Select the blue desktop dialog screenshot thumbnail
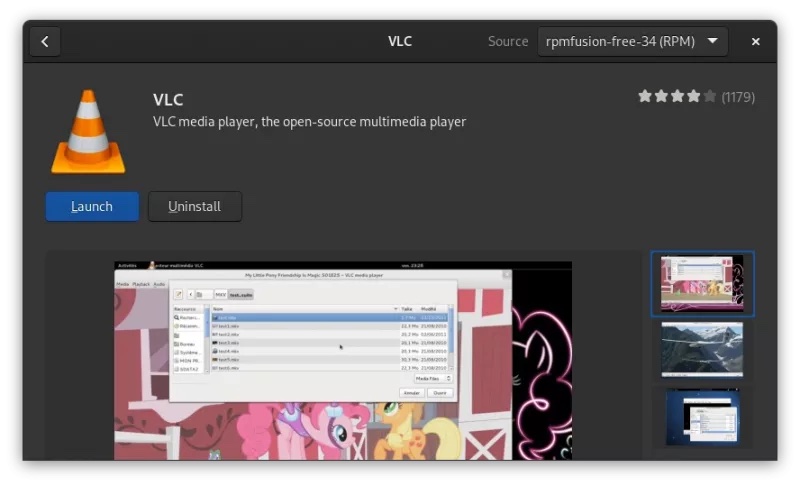Viewport: 800px width, 486px height. coord(702,418)
